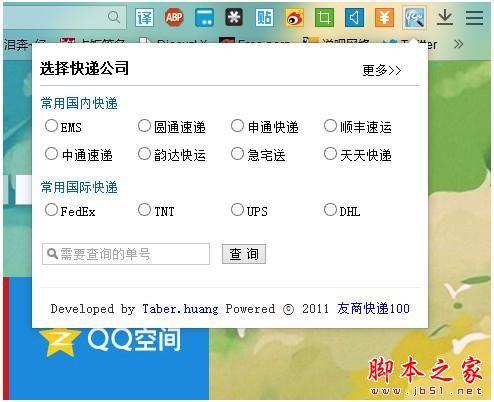
Task: Click the translate extension icon
Action: [144, 17]
